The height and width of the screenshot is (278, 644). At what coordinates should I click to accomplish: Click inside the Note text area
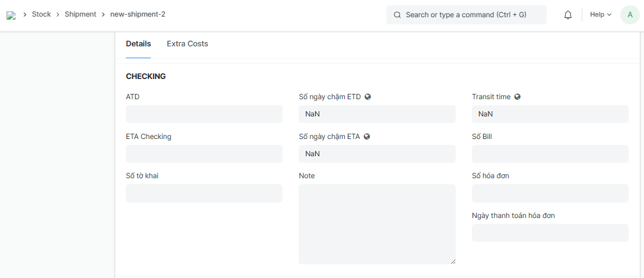click(x=377, y=223)
